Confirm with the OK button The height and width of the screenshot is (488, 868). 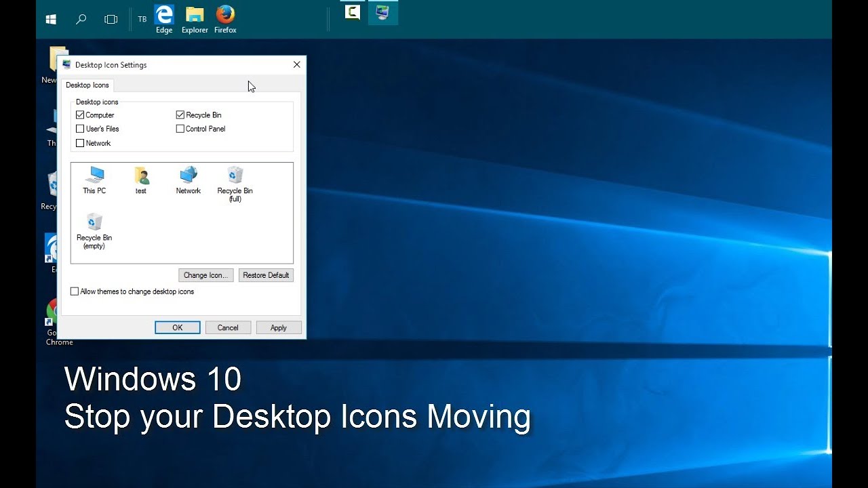(178, 327)
